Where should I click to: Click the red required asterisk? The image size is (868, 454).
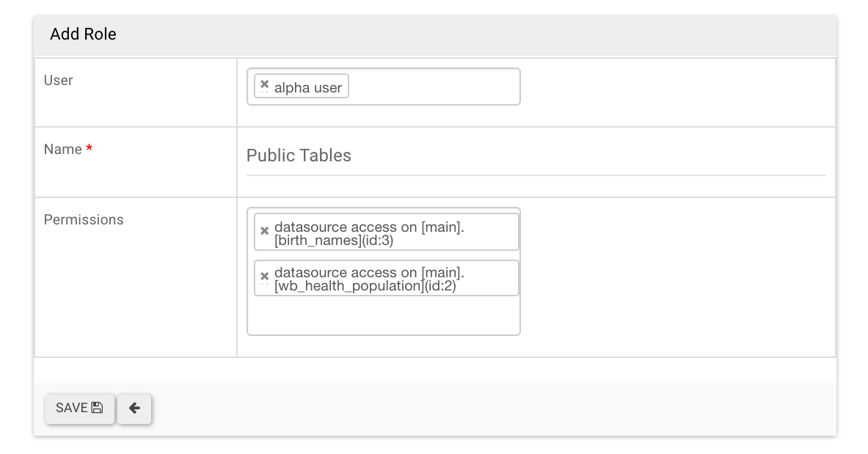(90, 150)
